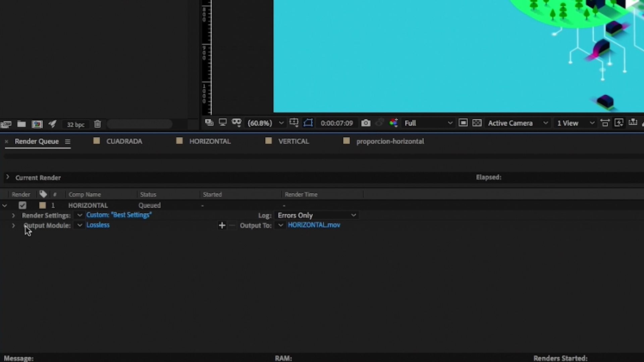Switch to the CUADRADA timeline tab
Viewport: 644px width, 362px height.
click(124, 141)
